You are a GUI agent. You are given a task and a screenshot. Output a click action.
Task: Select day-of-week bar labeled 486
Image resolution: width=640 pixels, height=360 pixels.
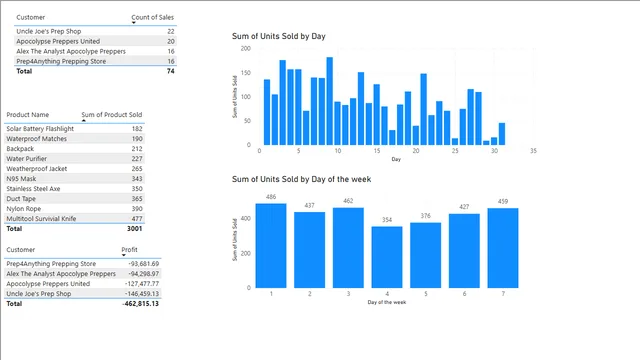coord(271,245)
